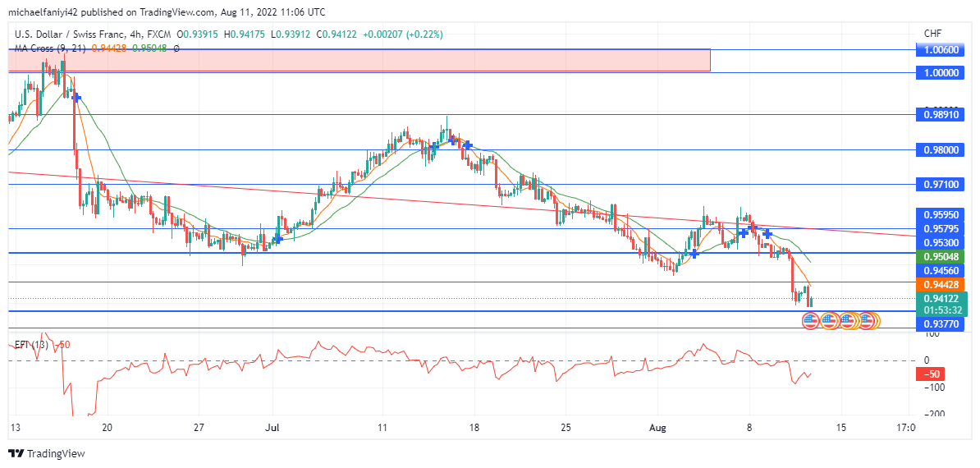980x468 pixels.
Task: Select the 0.95795 price level label
Action: pos(941,228)
